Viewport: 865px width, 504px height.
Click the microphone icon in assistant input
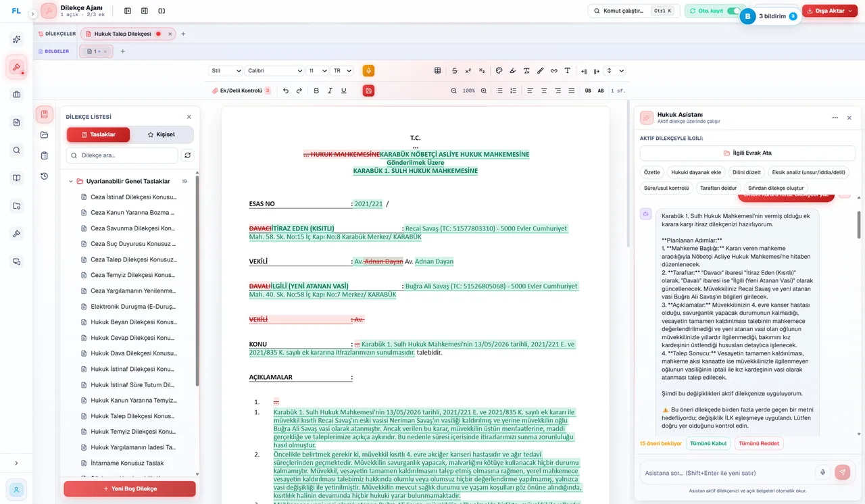(822, 473)
